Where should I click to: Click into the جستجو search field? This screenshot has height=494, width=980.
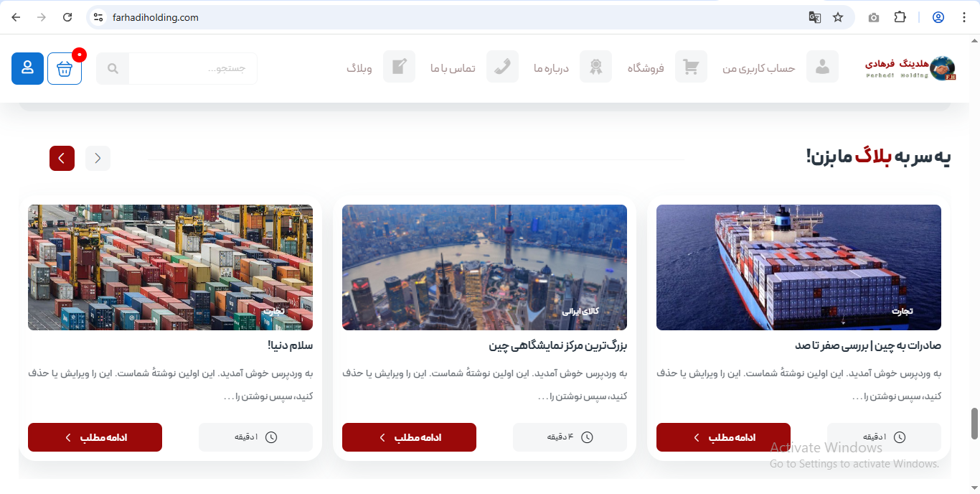tap(193, 68)
